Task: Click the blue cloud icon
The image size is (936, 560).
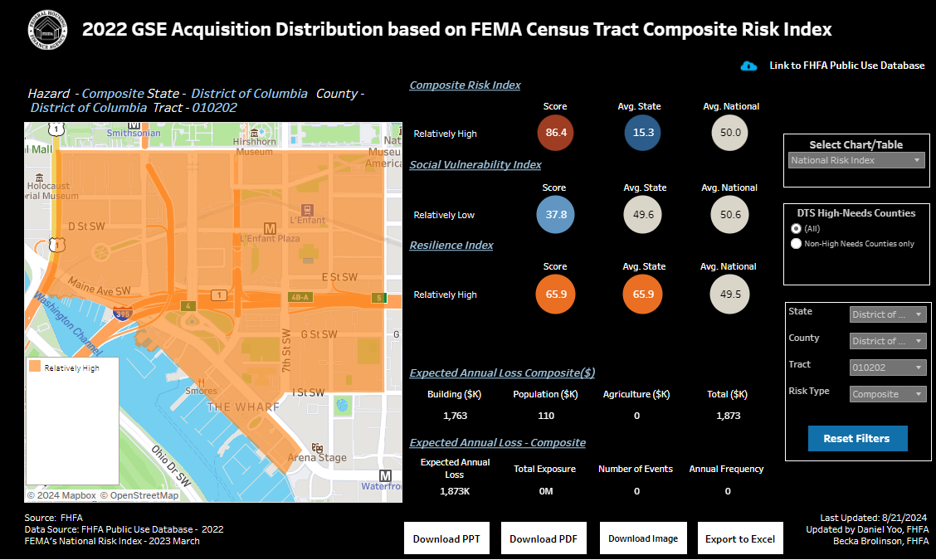Action: click(748, 66)
